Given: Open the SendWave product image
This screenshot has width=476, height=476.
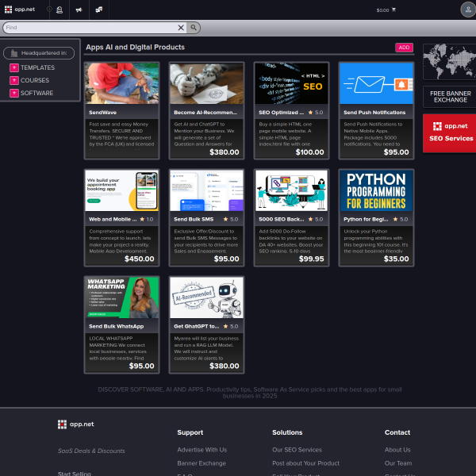Looking at the screenshot, I should (121, 83).
